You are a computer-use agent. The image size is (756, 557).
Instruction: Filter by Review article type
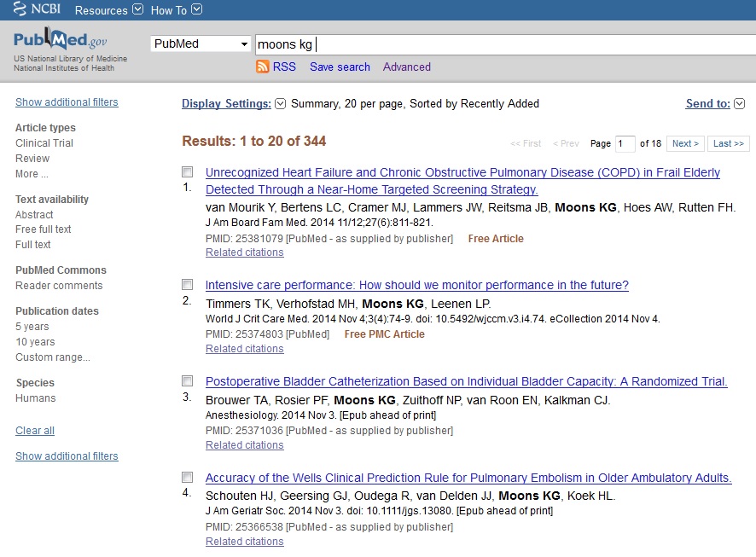pyautogui.click(x=32, y=159)
